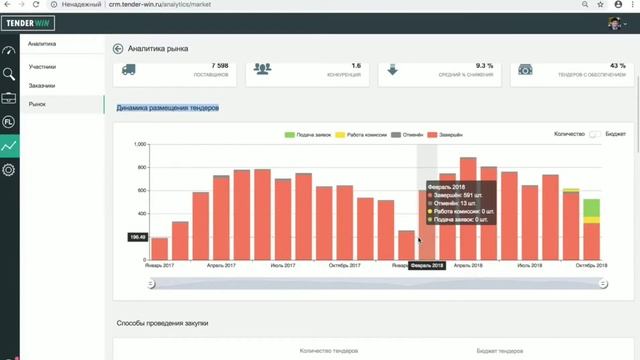Click the suppliers truck icon

[129, 70]
